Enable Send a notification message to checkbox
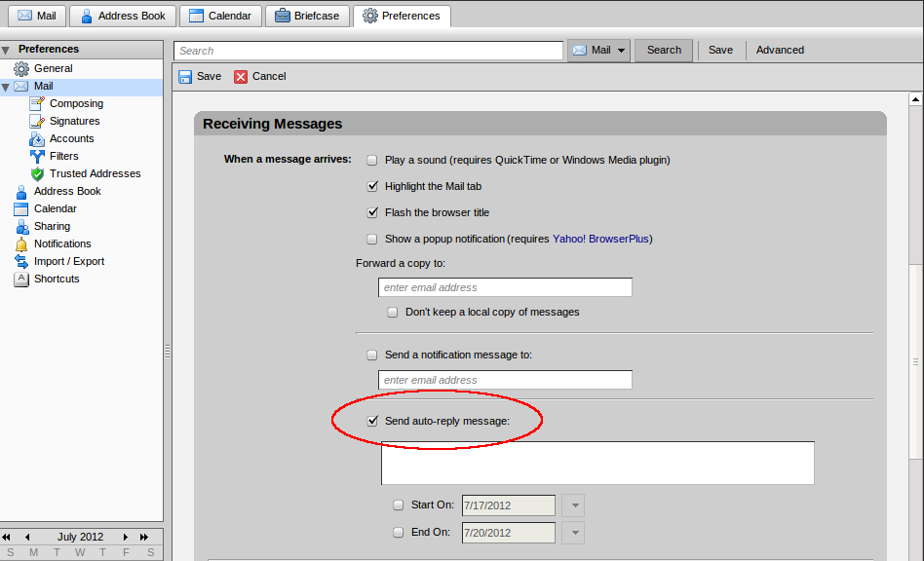The width and height of the screenshot is (924, 561). [x=371, y=355]
